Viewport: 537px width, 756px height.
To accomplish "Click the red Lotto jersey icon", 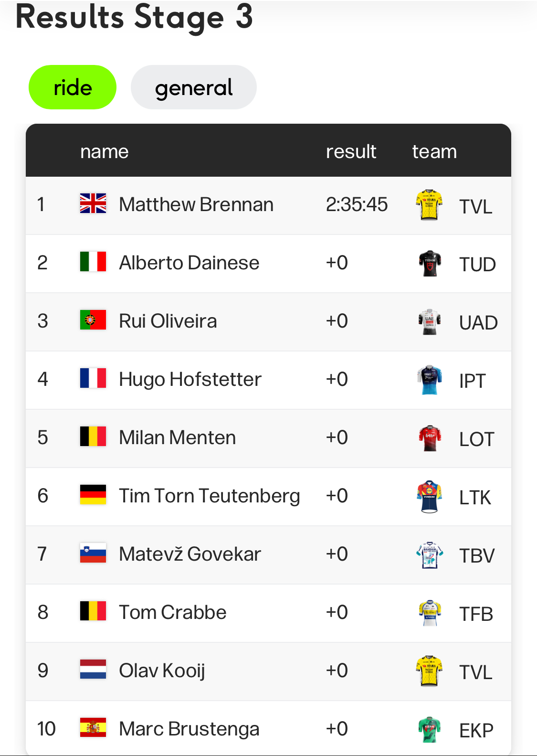I will (430, 438).
